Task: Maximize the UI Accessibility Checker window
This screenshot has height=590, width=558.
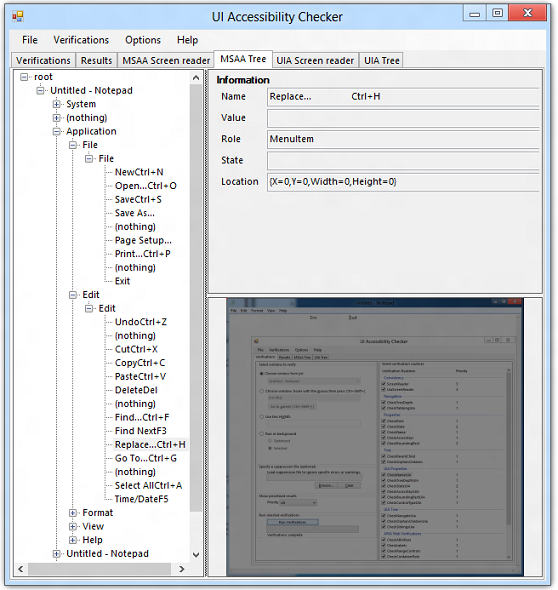Action: tap(497, 13)
